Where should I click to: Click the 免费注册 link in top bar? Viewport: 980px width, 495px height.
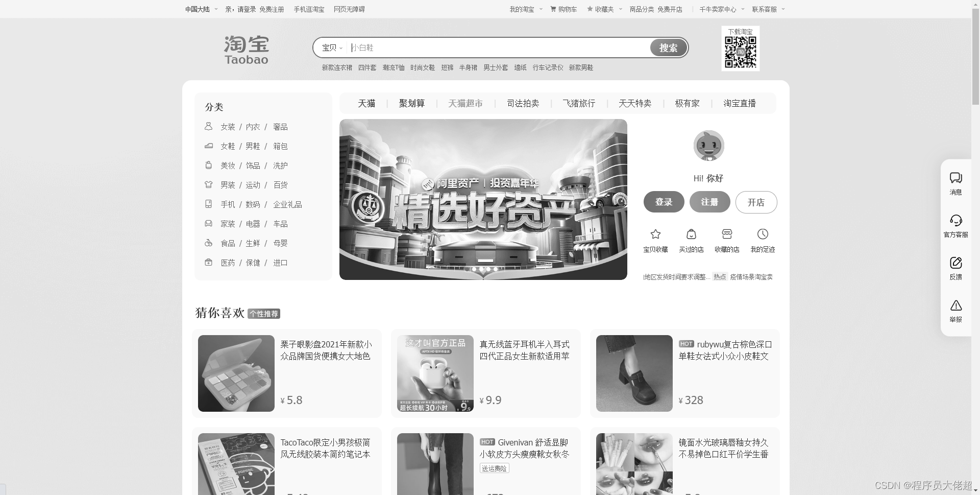click(272, 9)
